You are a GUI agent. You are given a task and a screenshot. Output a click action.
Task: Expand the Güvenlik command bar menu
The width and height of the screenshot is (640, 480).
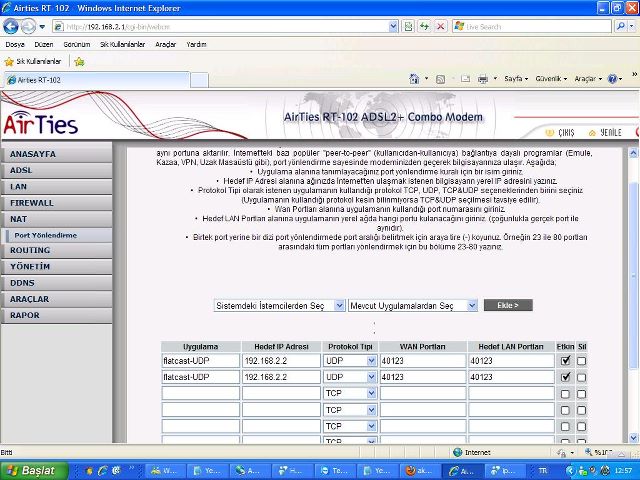(551, 79)
